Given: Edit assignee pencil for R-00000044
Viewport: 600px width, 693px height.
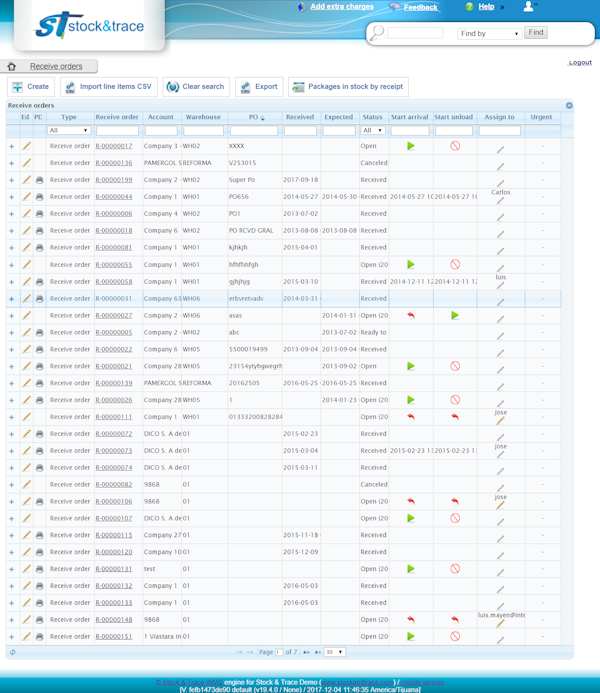Looking at the screenshot, I should (500, 201).
